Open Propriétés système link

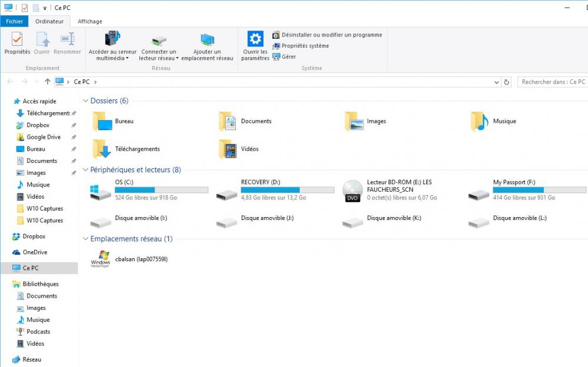tap(305, 46)
